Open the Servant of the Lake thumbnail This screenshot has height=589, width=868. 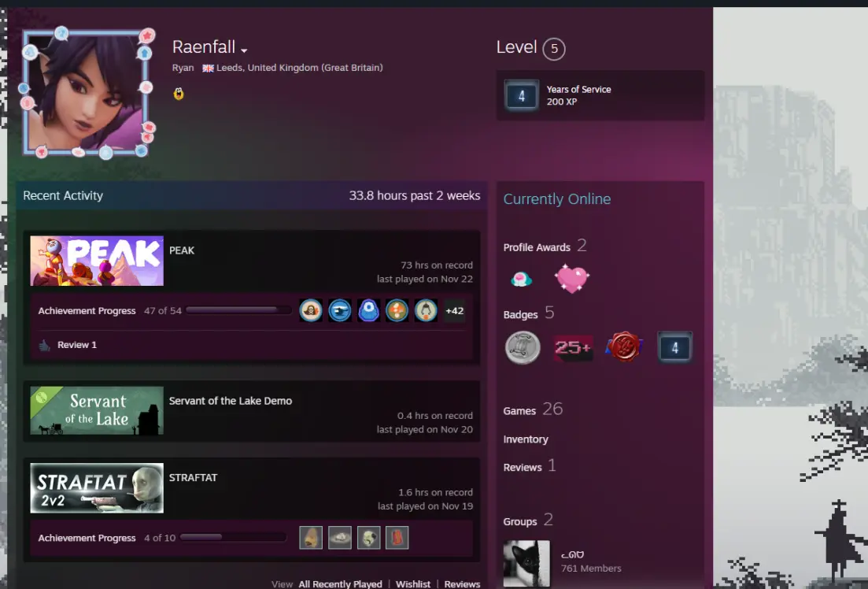point(97,410)
